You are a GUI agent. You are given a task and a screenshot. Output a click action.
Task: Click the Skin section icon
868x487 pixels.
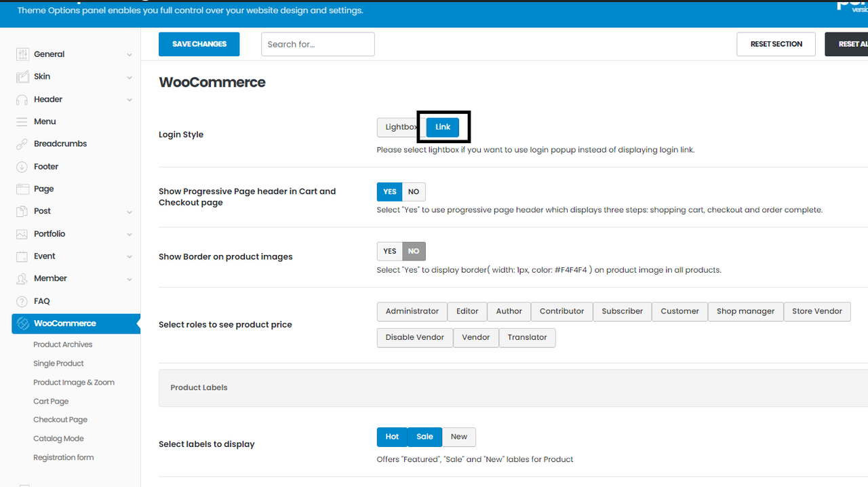click(22, 77)
